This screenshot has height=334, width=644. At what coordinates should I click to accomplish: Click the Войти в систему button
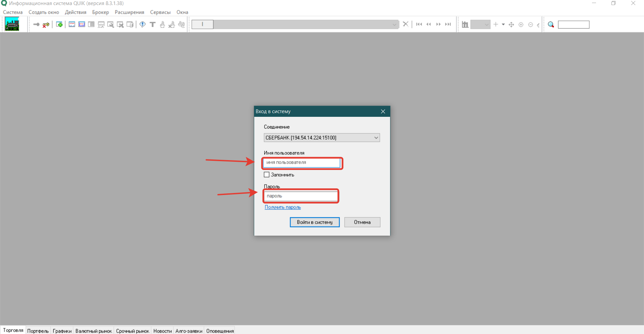tap(315, 222)
